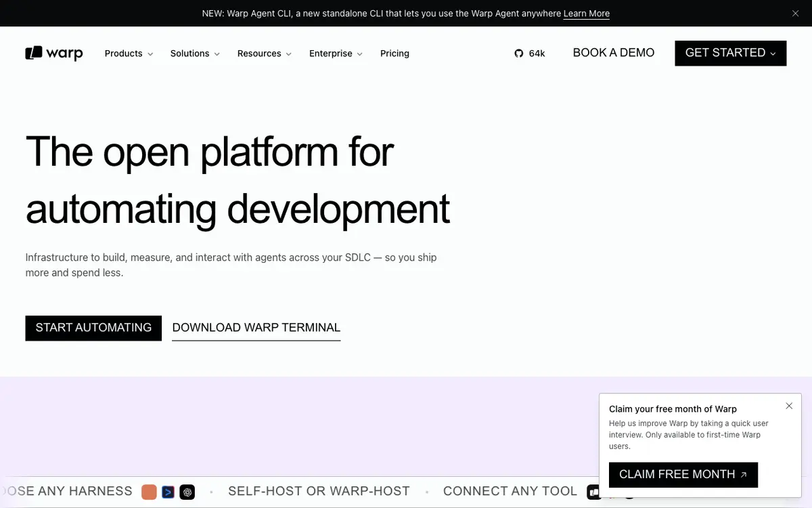Close the top announcement banner
Screen dimensions: 812x508
(795, 14)
